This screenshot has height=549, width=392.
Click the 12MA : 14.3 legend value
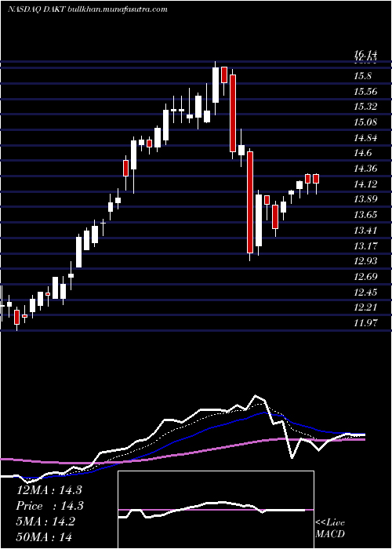tap(49, 490)
